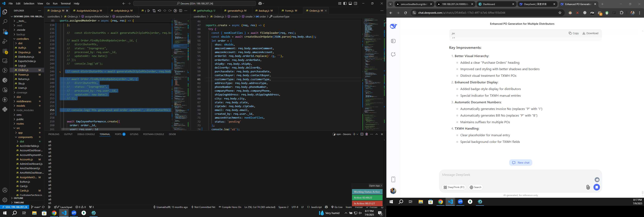Kill the terminal with trash icon
The width and height of the screenshot is (644, 217).
366,134
